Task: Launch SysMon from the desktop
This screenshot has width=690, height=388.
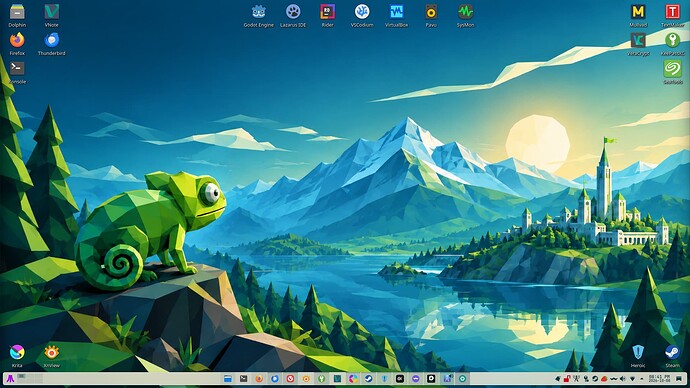Action: 466,15
